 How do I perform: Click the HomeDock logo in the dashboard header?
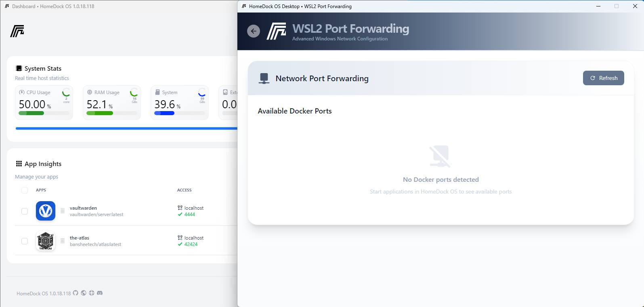(17, 31)
